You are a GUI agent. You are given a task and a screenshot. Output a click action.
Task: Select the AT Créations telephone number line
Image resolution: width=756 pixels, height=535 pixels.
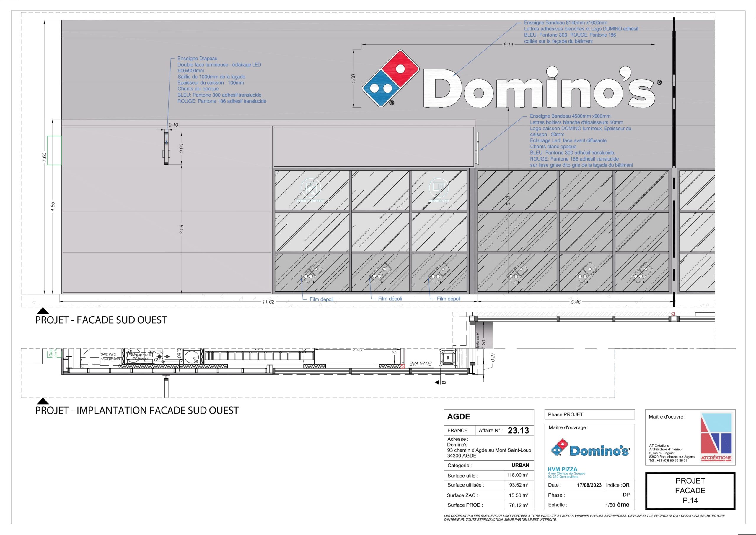tap(668, 461)
